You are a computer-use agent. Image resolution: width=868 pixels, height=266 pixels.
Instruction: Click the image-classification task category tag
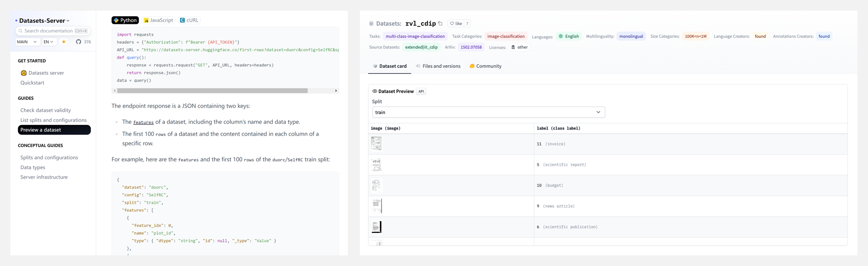[x=506, y=36]
